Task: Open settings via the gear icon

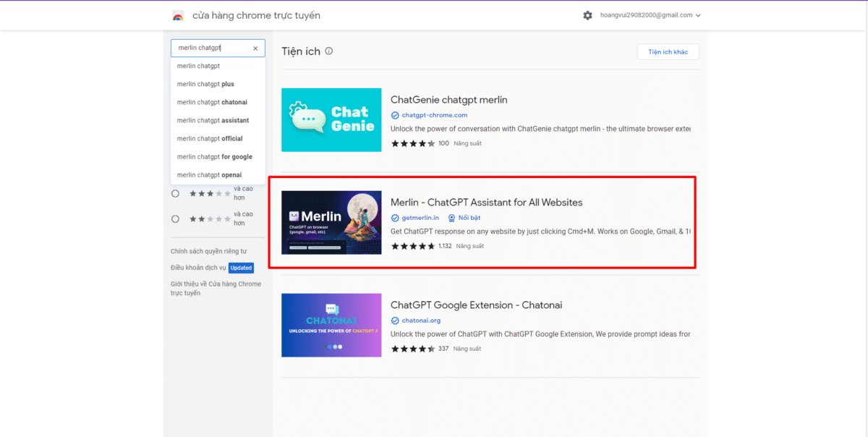Action: point(587,15)
